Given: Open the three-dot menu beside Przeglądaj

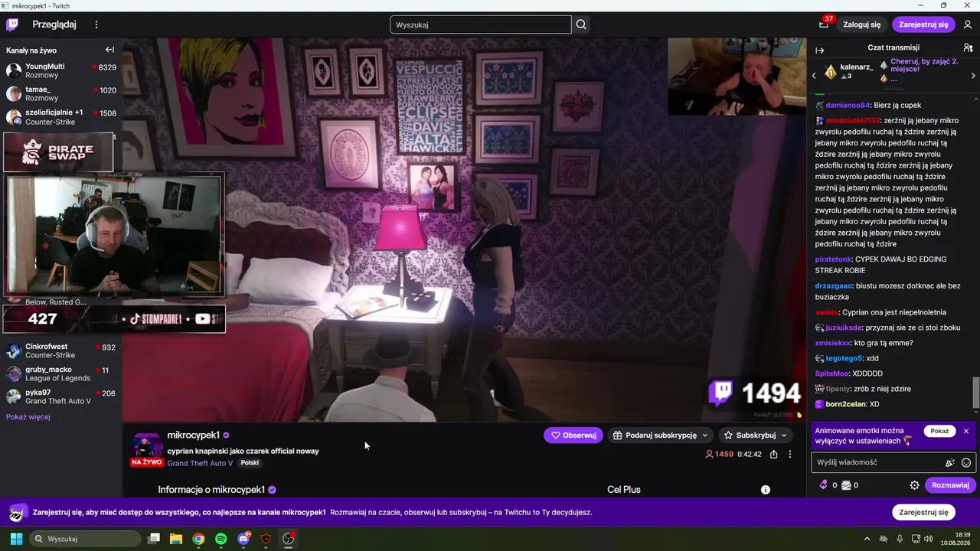Looking at the screenshot, I should click(96, 24).
